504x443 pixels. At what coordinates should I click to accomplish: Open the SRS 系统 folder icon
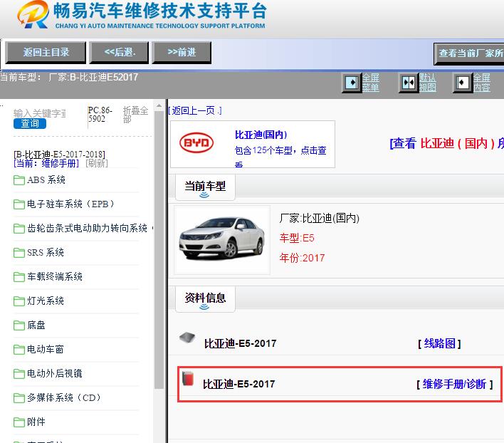(x=19, y=253)
